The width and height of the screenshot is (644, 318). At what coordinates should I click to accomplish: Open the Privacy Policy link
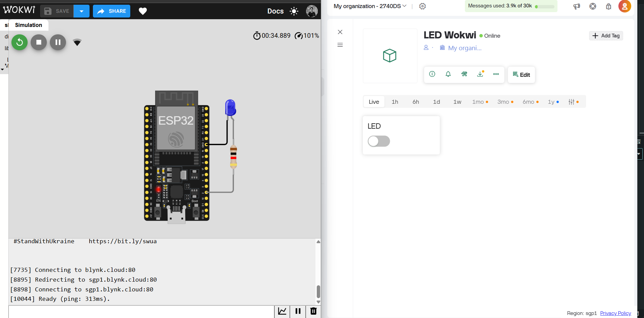[x=615, y=313]
